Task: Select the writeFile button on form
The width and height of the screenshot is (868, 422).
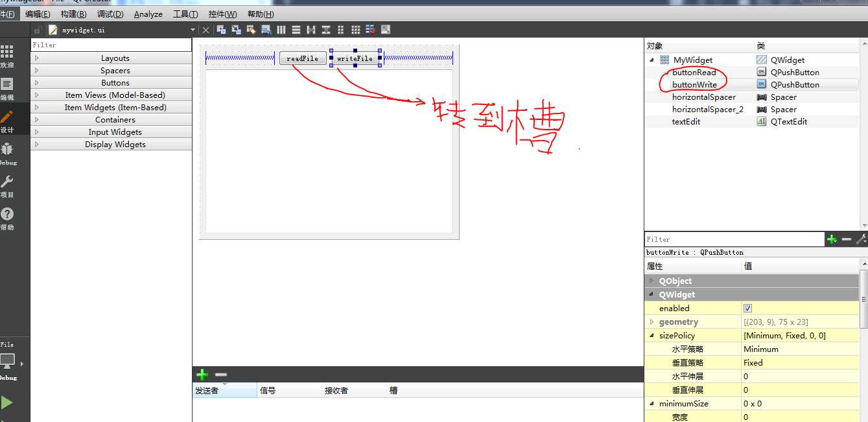Action: (355, 58)
